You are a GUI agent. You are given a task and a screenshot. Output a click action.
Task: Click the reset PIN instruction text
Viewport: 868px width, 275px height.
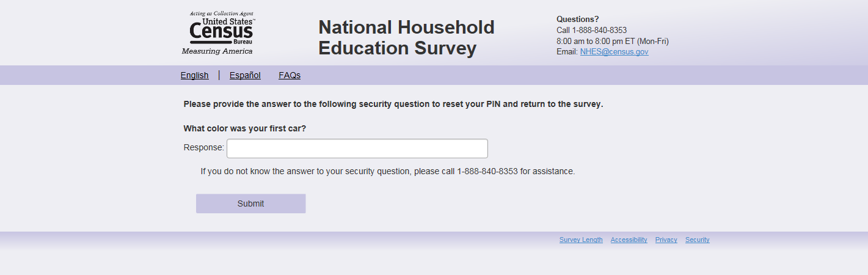pos(393,104)
